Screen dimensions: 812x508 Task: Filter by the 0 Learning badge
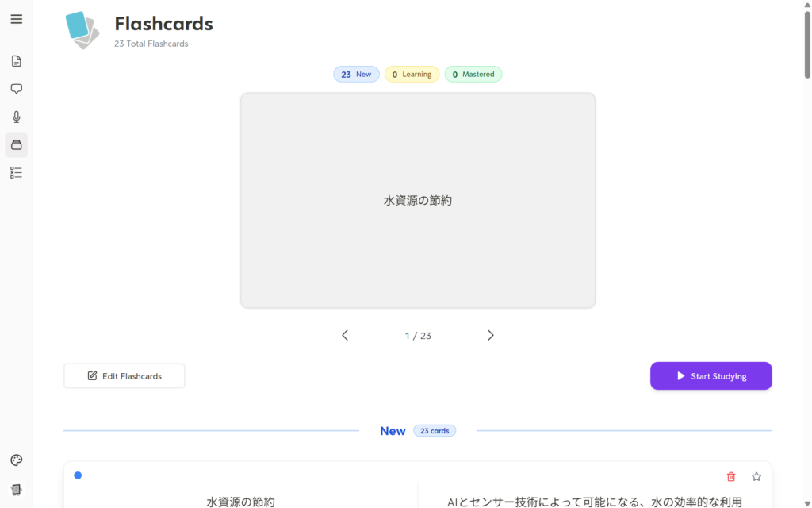pyautogui.click(x=412, y=75)
